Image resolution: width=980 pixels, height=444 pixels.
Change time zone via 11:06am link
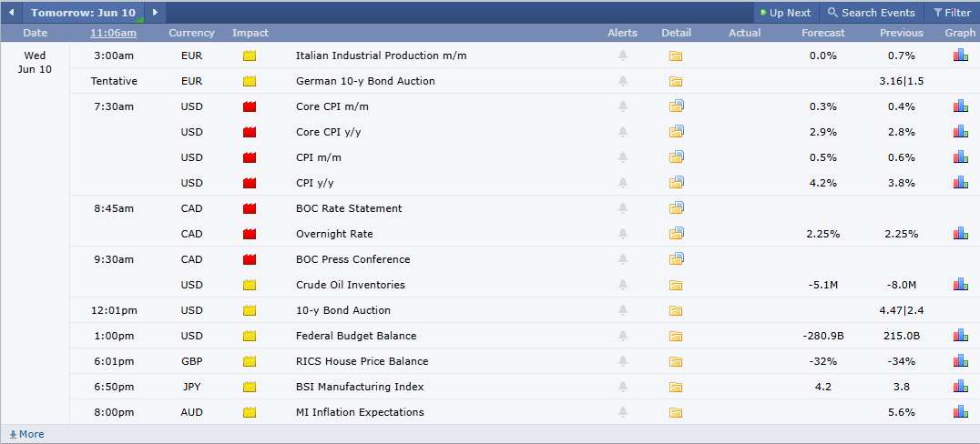coord(113,33)
